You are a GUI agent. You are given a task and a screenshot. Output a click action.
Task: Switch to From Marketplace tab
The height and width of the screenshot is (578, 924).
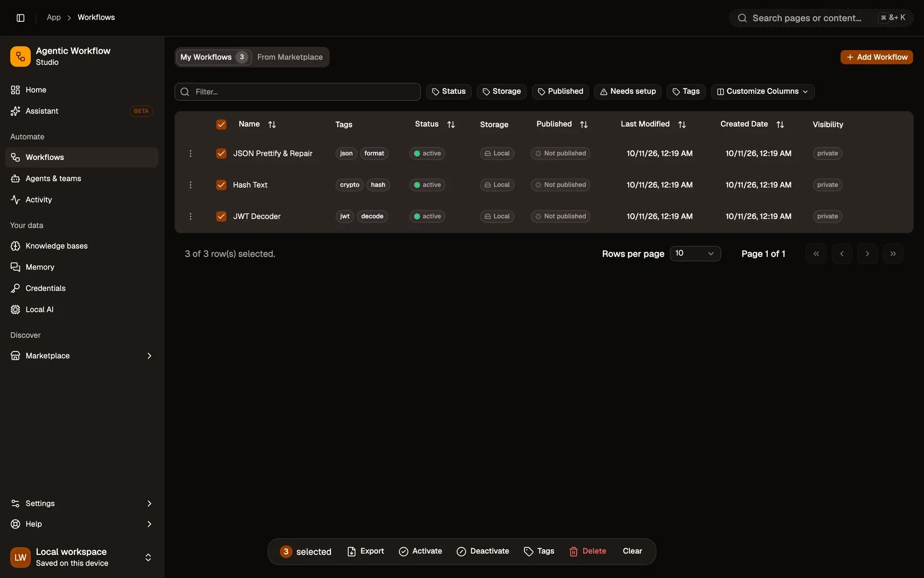click(x=290, y=57)
